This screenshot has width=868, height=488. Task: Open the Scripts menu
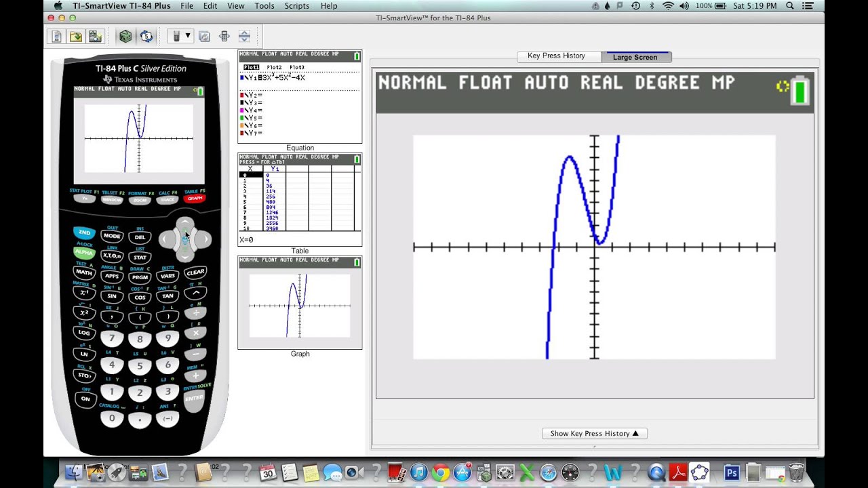297,6
